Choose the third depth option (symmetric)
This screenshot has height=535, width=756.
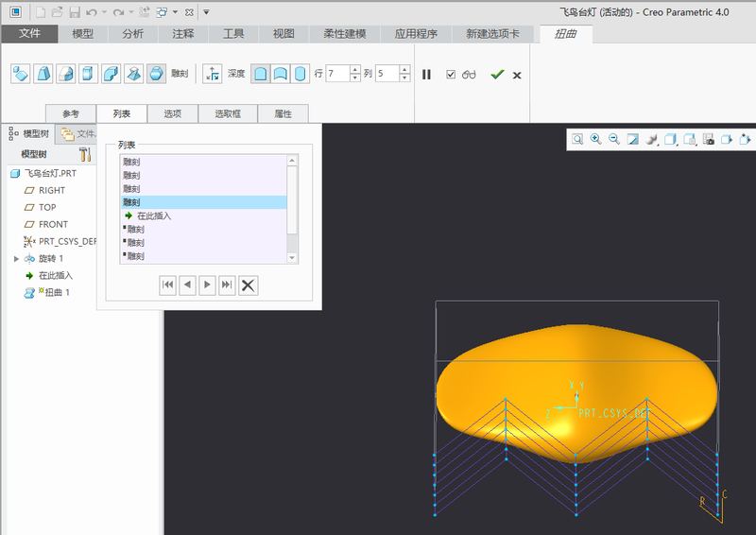pos(300,74)
